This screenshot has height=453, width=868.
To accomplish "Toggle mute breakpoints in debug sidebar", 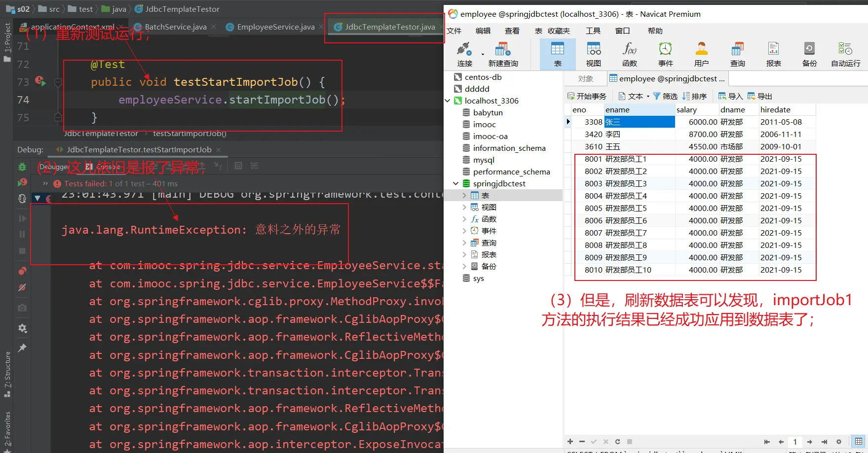I will (22, 287).
